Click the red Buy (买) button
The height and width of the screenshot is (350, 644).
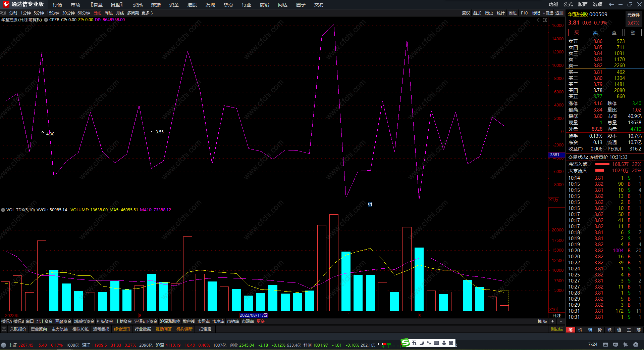576,33
